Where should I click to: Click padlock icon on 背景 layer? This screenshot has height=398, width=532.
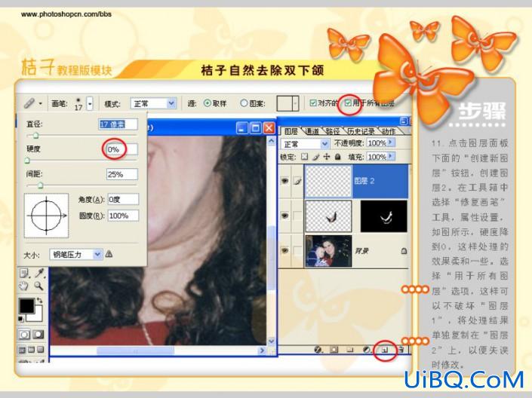(404, 251)
